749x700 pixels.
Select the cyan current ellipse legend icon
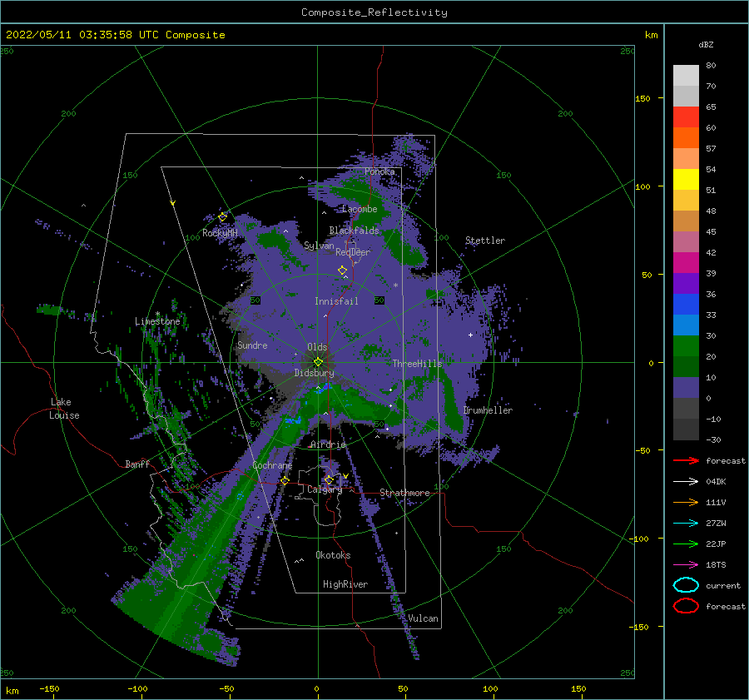(686, 585)
